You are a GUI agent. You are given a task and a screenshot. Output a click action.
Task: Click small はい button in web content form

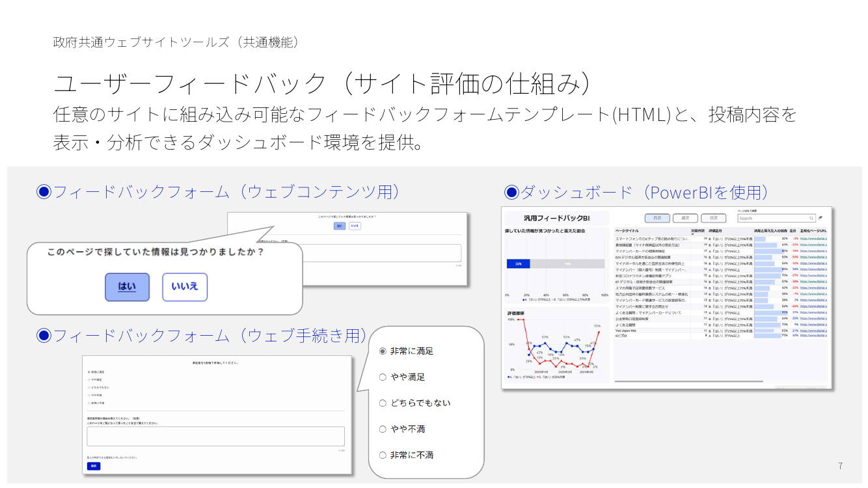tap(340, 226)
